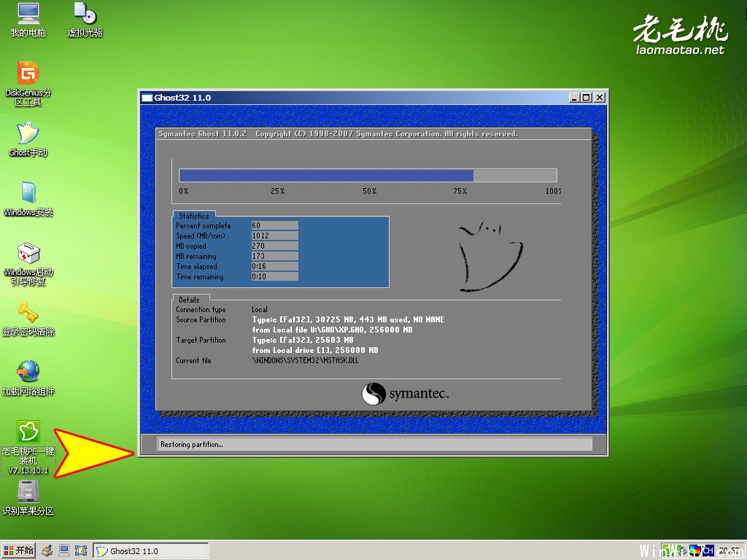
Task: Click the third quick launch icon in taskbar
Action: (81, 551)
